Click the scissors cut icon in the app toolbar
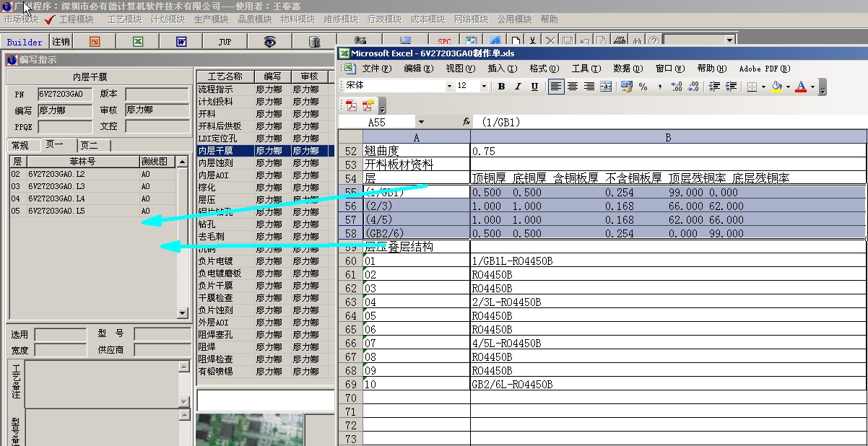Screen dimensions: 868x446 click(x=532, y=42)
